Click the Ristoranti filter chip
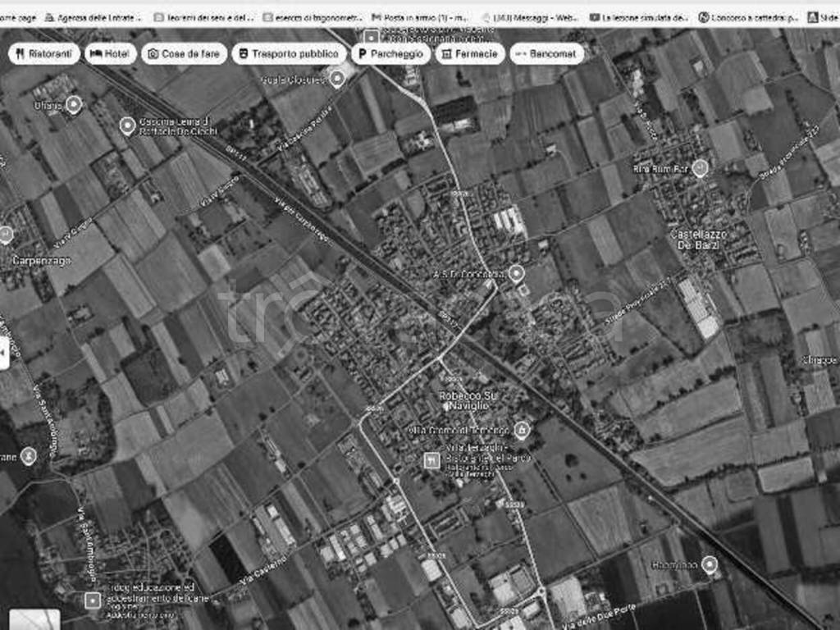Image resolution: width=840 pixels, height=630 pixels. 44,53
